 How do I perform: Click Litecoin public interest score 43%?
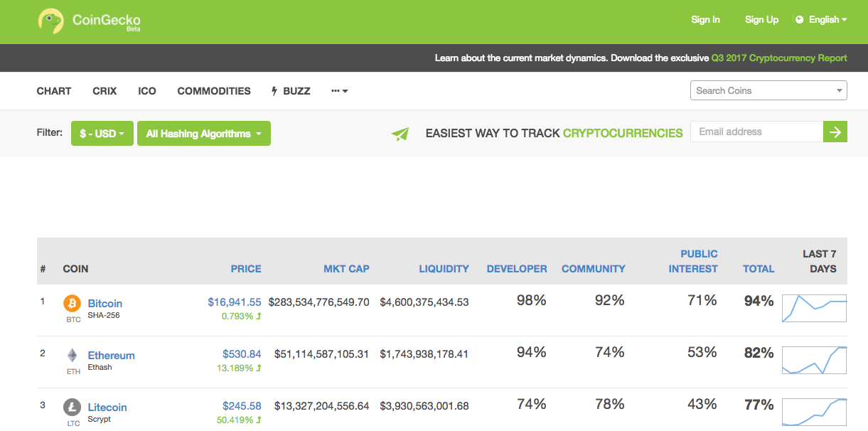702,404
